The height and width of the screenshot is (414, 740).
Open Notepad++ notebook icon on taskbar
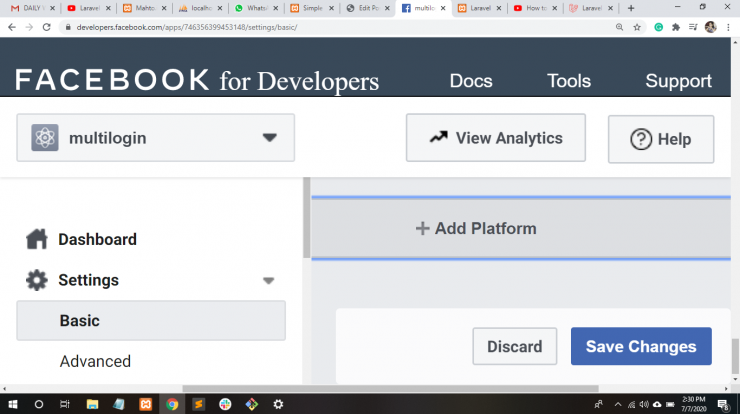(118, 404)
